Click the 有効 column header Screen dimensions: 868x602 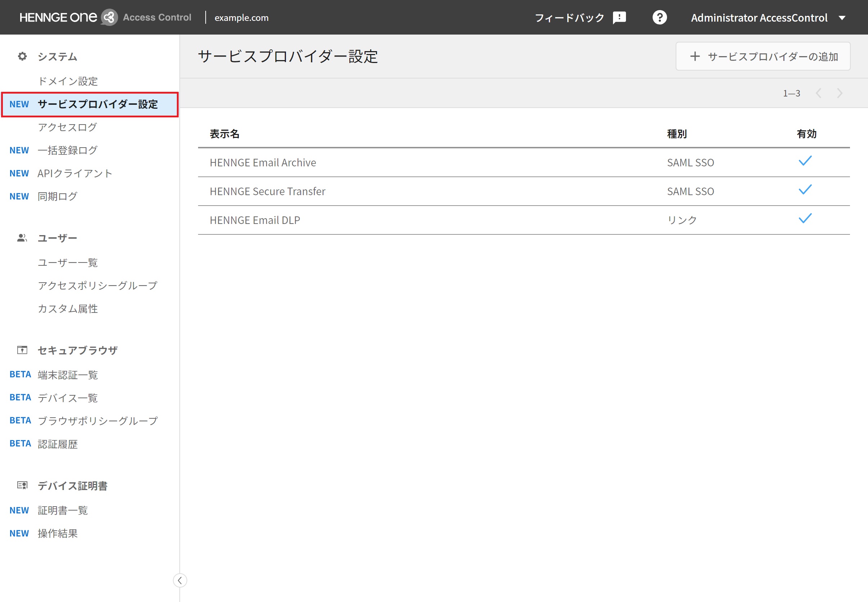pyautogui.click(x=806, y=134)
